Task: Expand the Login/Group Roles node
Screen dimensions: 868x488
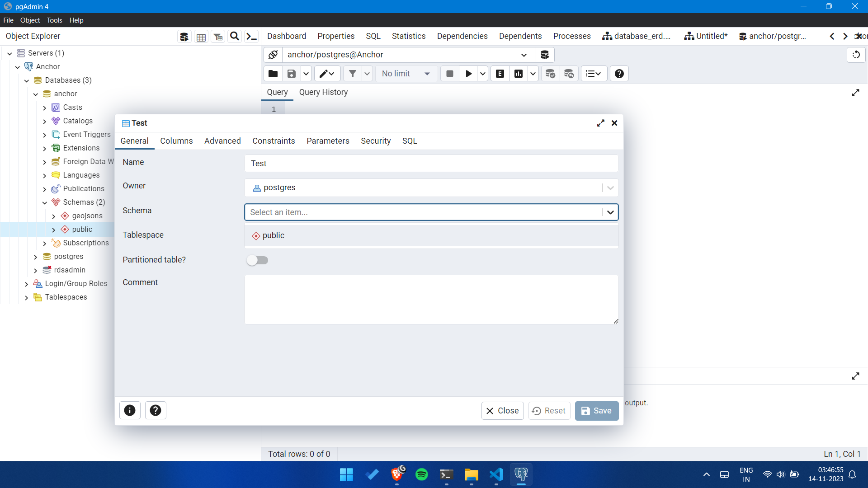Action: (x=26, y=284)
